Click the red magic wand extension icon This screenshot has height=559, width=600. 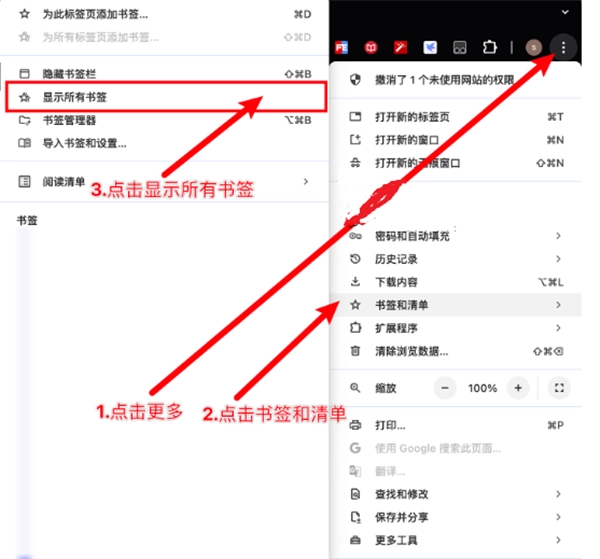(x=400, y=47)
